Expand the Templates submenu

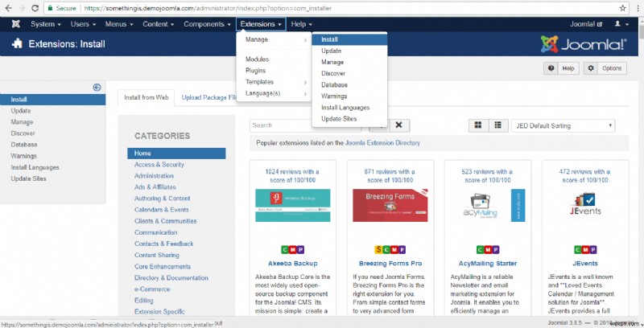tap(276, 82)
